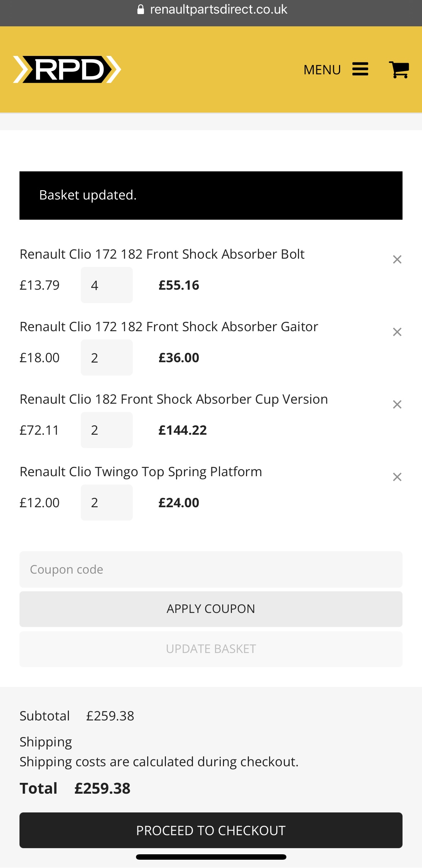Click the RPD logo

coord(67,69)
